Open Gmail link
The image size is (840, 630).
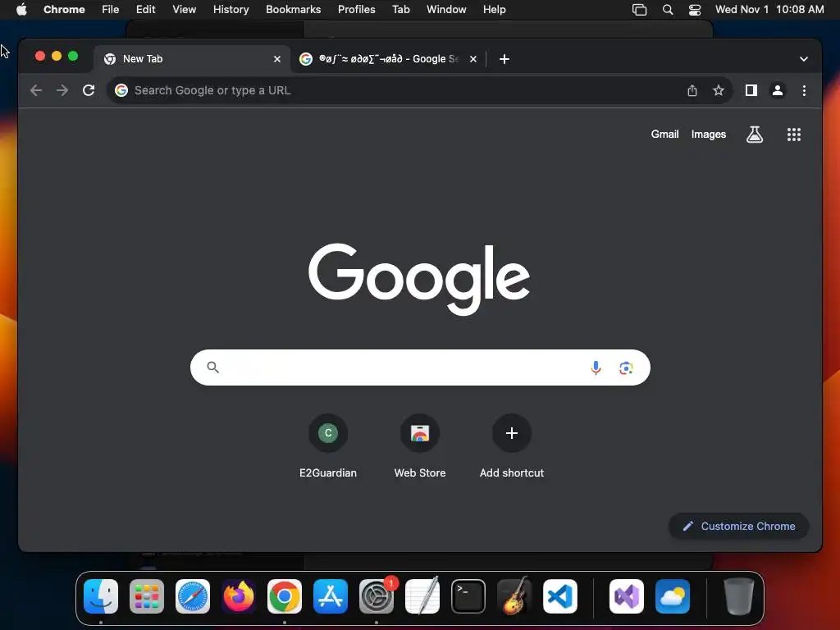tap(664, 135)
